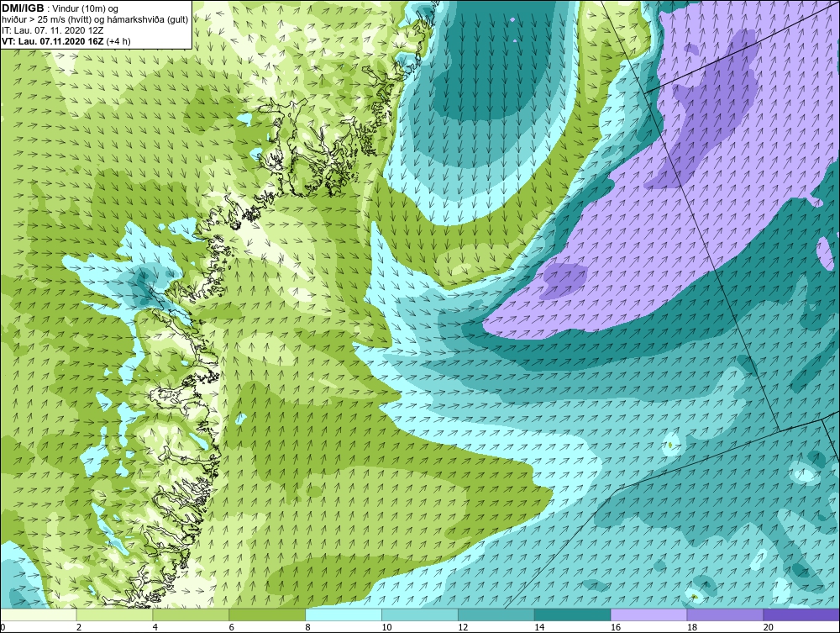
Task: Click the legend label '20'
Action: pyautogui.click(x=768, y=627)
